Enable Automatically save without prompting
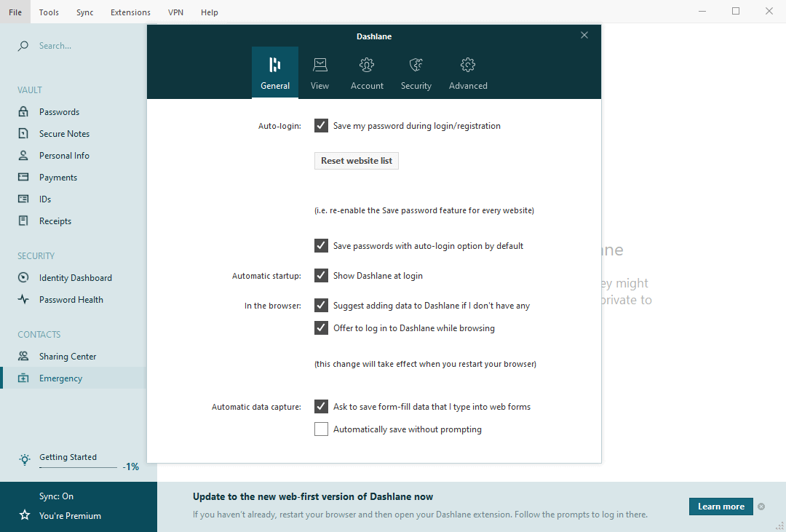Screen dimensions: 786x532 [322, 429]
